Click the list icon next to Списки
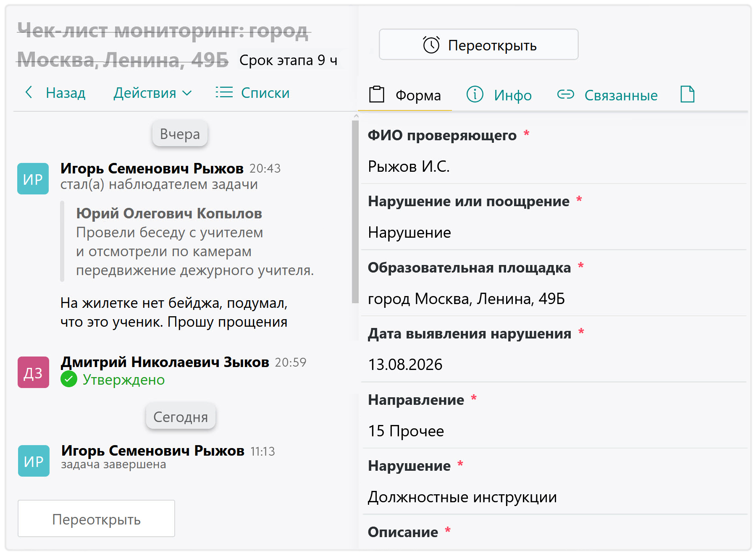Viewport: 756px width, 556px height. [224, 92]
